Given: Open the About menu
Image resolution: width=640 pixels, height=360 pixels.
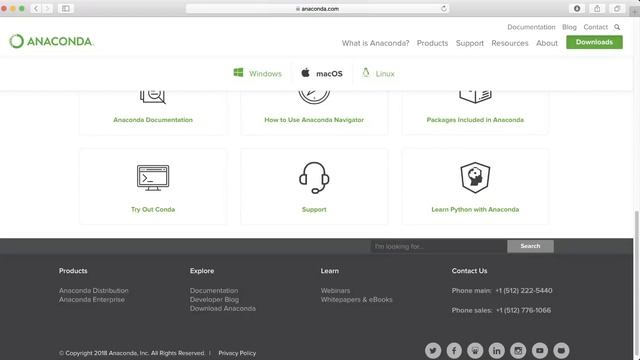Looking at the screenshot, I should tap(547, 43).
